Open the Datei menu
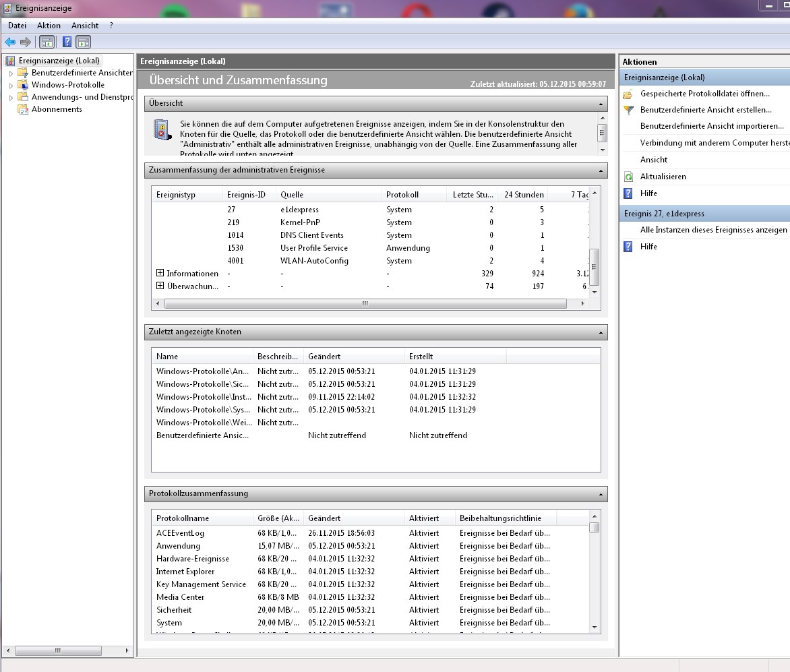The height and width of the screenshot is (672, 790). click(17, 26)
